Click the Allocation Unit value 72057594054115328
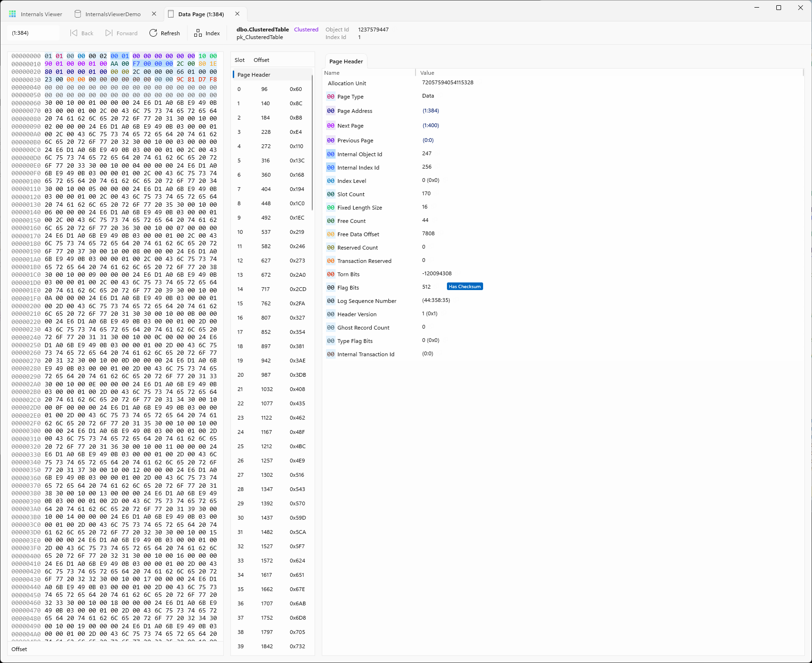 click(x=447, y=82)
